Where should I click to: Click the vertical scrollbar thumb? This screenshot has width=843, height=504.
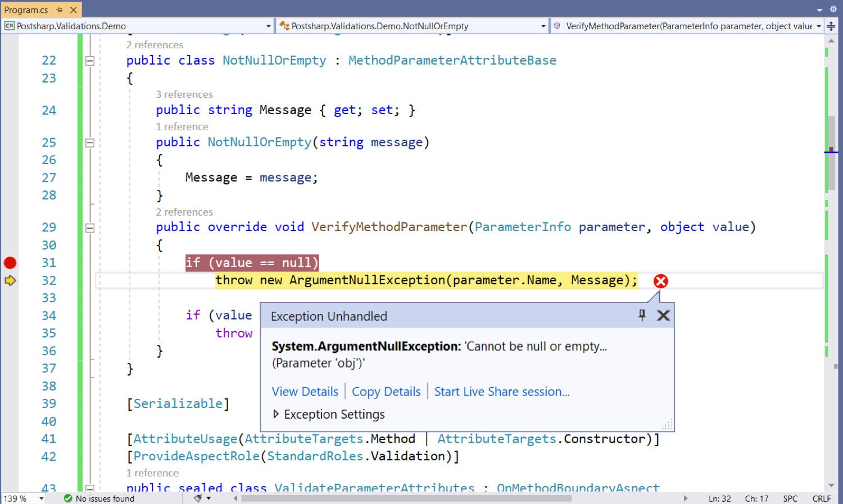click(832, 153)
